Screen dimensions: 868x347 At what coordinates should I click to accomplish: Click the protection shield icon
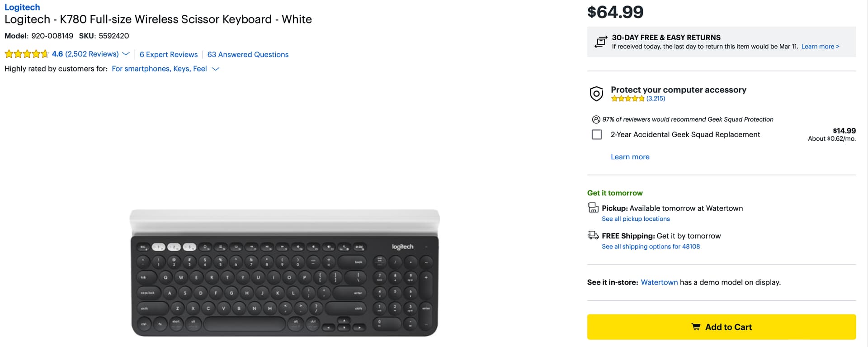tap(596, 94)
